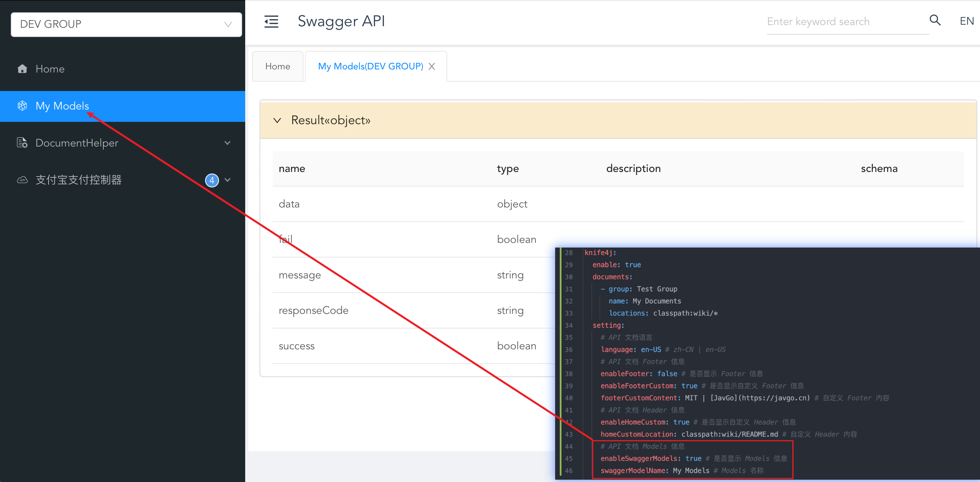Click inside the keyword search field
Viewport: 980px width, 482px height.
coord(829,21)
